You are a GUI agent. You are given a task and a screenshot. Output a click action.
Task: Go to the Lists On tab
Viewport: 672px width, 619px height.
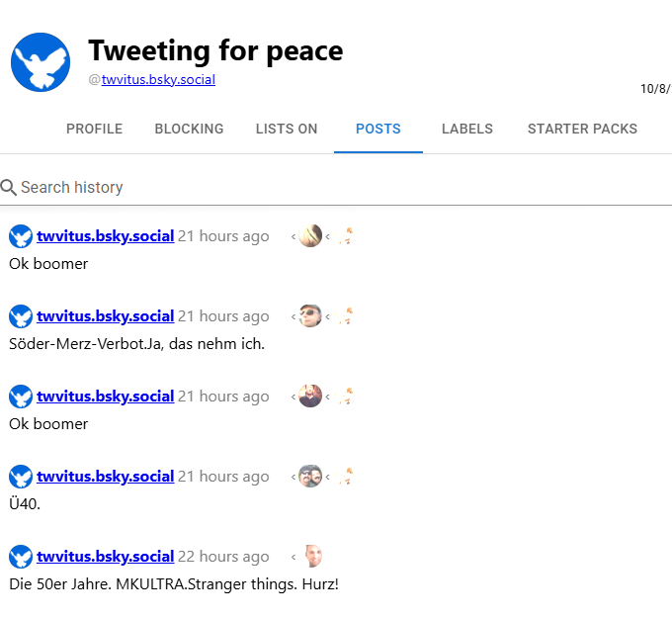click(x=287, y=129)
